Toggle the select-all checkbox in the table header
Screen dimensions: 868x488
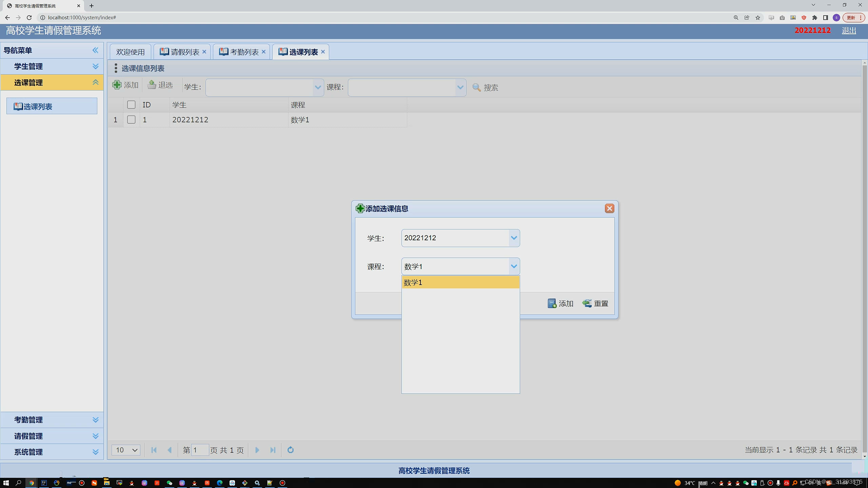click(131, 105)
